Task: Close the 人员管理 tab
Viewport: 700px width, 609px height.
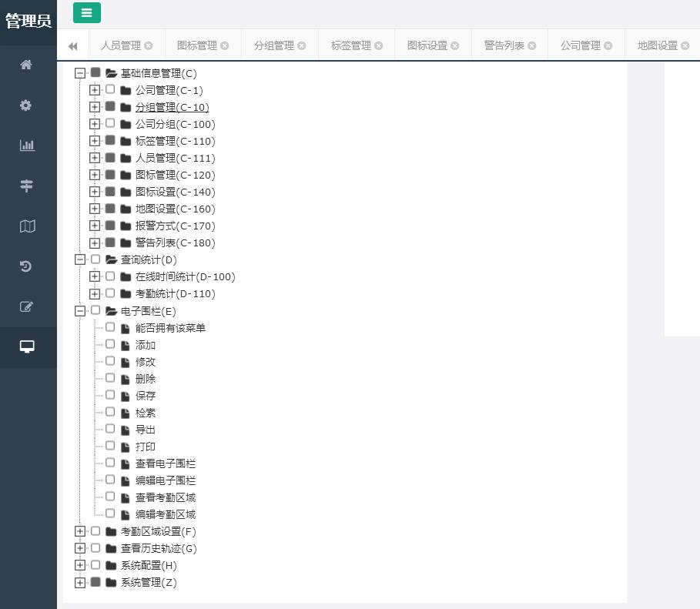Action: (149, 45)
